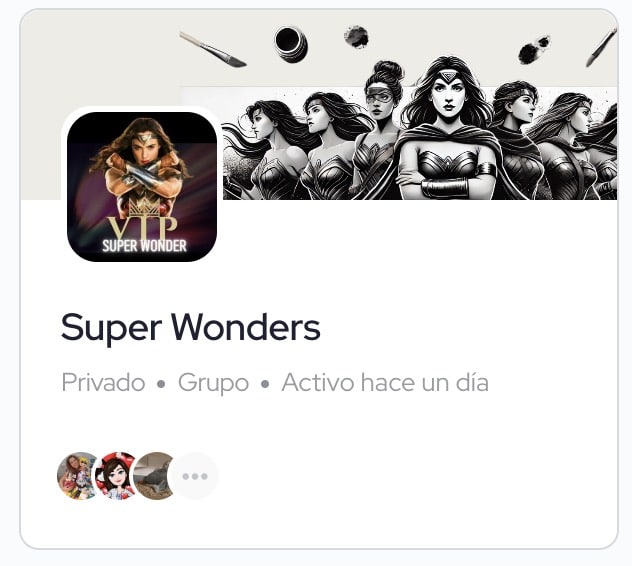Click the pen at cover's right corner
632x566 pixels.
click(601, 48)
